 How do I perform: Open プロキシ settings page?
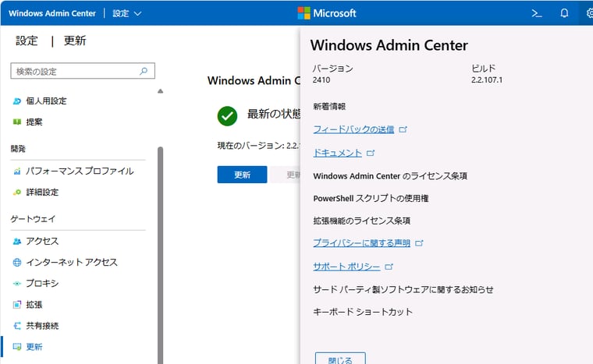pos(42,284)
